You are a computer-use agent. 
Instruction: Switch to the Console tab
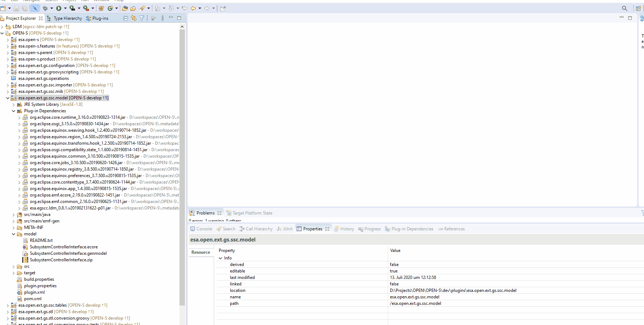click(x=201, y=229)
